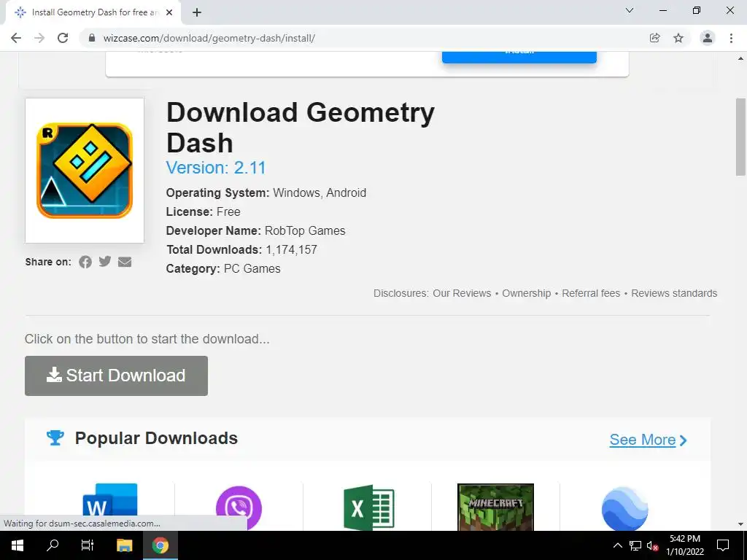Open the Google Earth popular download
This screenshot has width=747, height=560.
coord(624,508)
